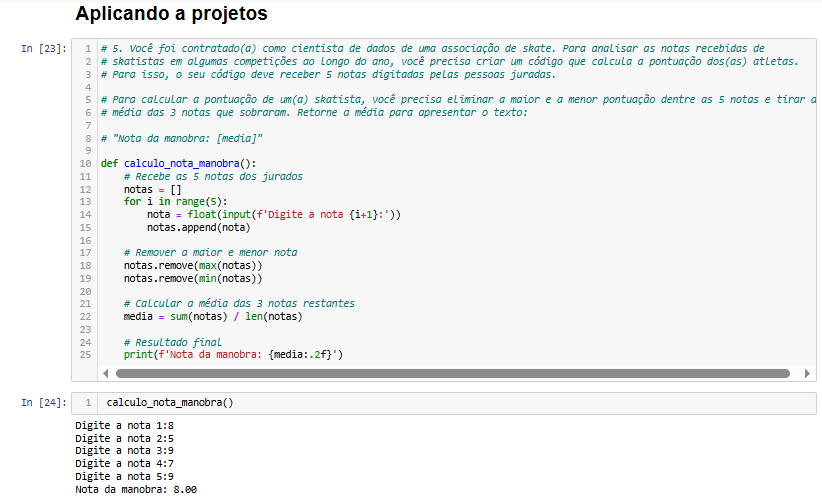
Task: Click the comment '# "Nota da manobra: [media]"'
Action: point(181,138)
